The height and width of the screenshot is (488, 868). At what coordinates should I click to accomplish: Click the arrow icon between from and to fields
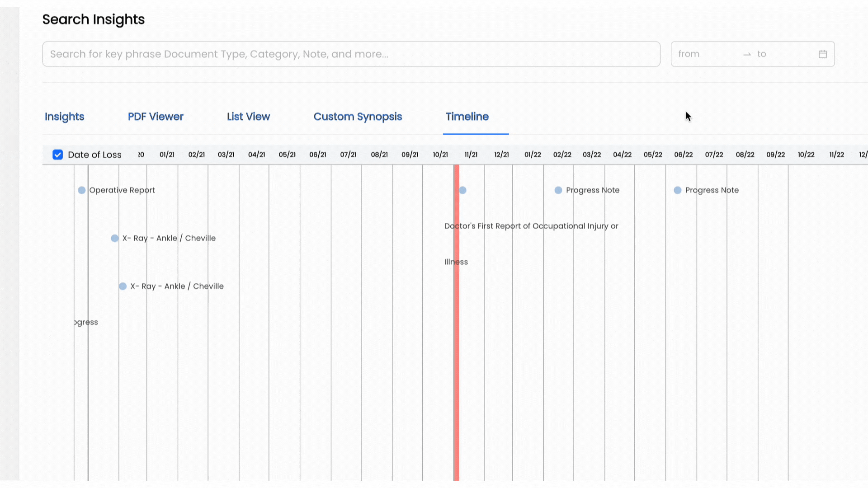tap(747, 54)
